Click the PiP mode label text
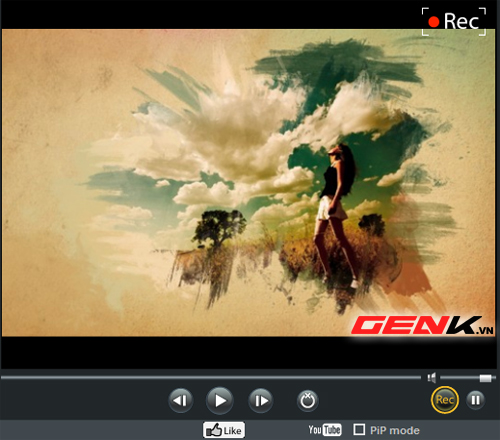The image size is (500, 440). [x=395, y=430]
